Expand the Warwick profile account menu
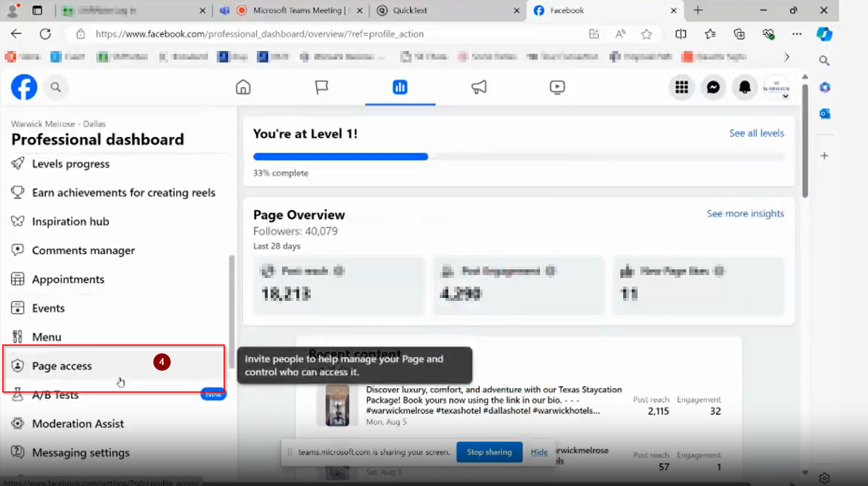Image resolution: width=868 pixels, height=486 pixels. click(x=777, y=88)
